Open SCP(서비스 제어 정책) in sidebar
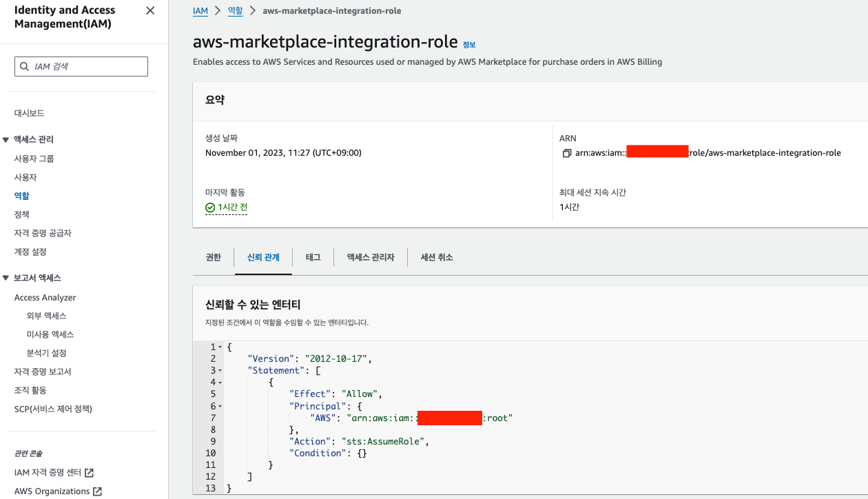Screen dimensions: 868x499 point(53,409)
